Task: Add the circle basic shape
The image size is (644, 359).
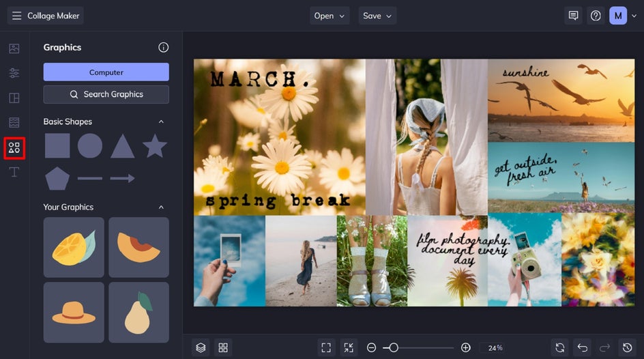Action: (90, 145)
